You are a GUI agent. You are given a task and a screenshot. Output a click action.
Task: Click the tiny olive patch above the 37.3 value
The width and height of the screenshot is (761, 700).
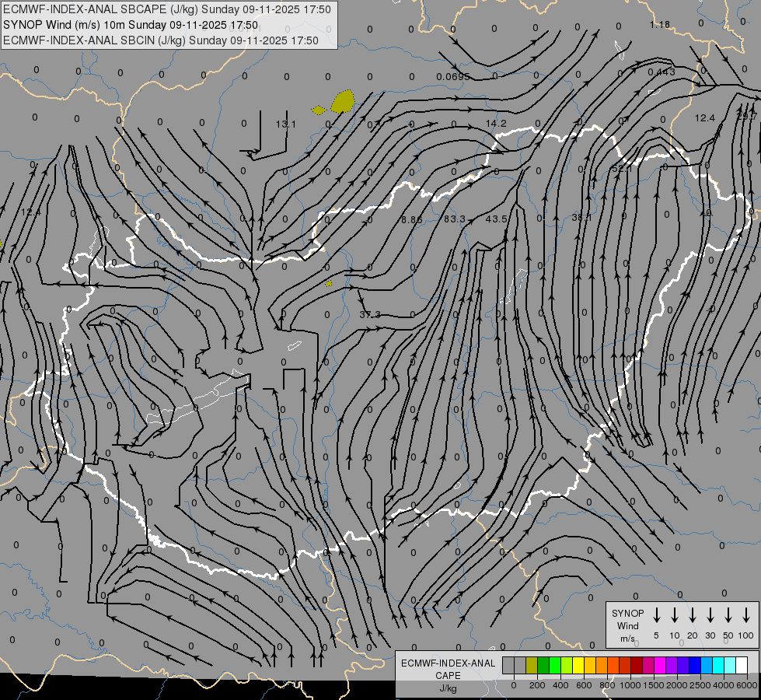[x=329, y=283]
